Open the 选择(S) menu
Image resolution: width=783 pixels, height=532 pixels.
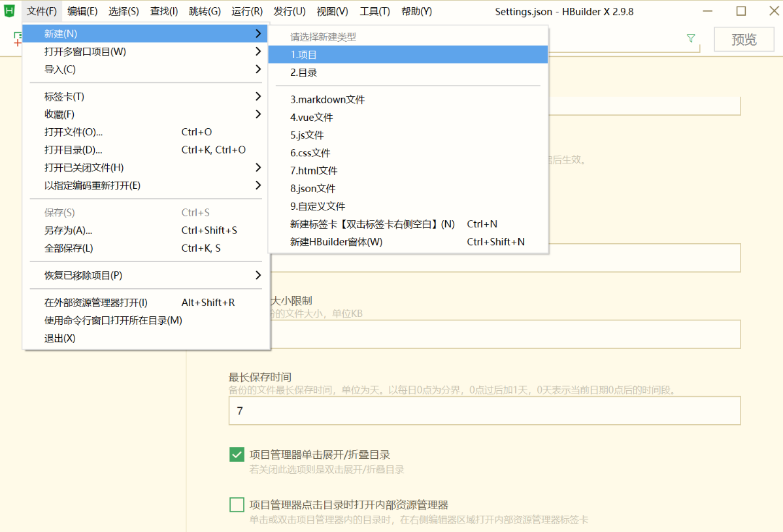pyautogui.click(x=124, y=11)
